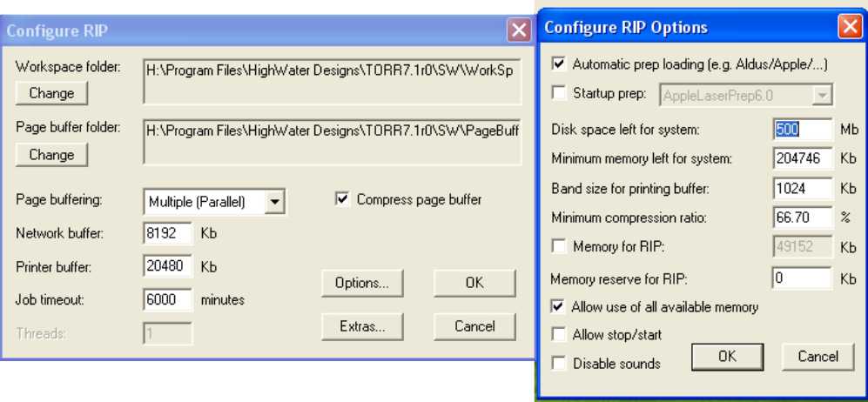
Task: Toggle Automatic prep loading checkbox
Action: click(559, 64)
